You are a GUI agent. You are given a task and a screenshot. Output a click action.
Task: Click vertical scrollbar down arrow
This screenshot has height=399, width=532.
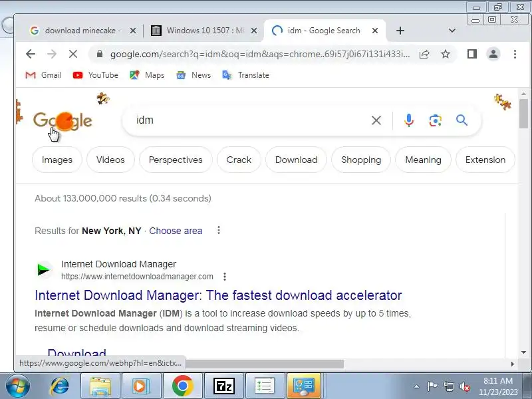523,352
